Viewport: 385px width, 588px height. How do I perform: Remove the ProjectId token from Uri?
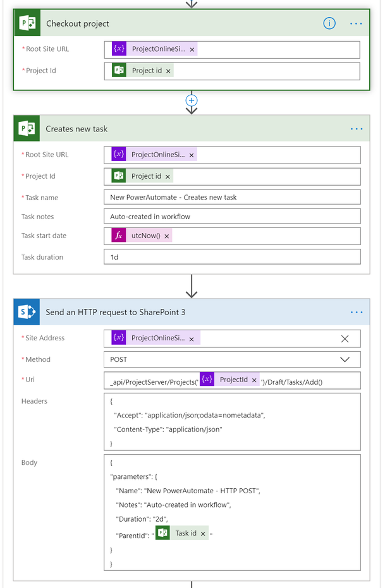pos(254,380)
